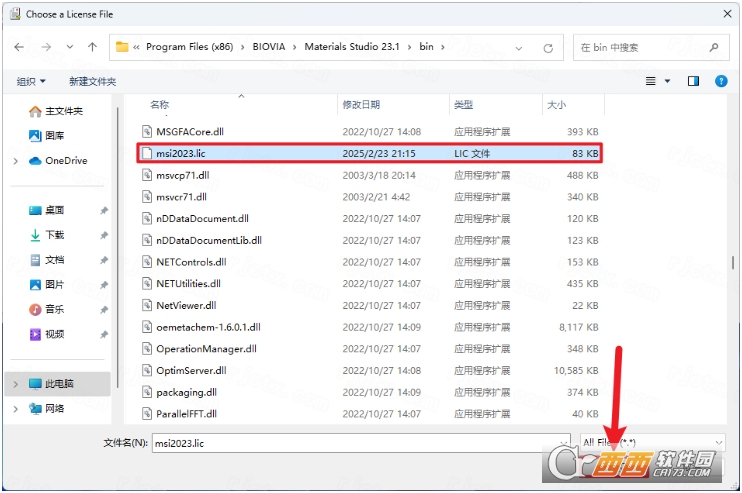Click the folder icon in the address bar
Image resolution: width=742 pixels, height=493 pixels.
pos(122,47)
